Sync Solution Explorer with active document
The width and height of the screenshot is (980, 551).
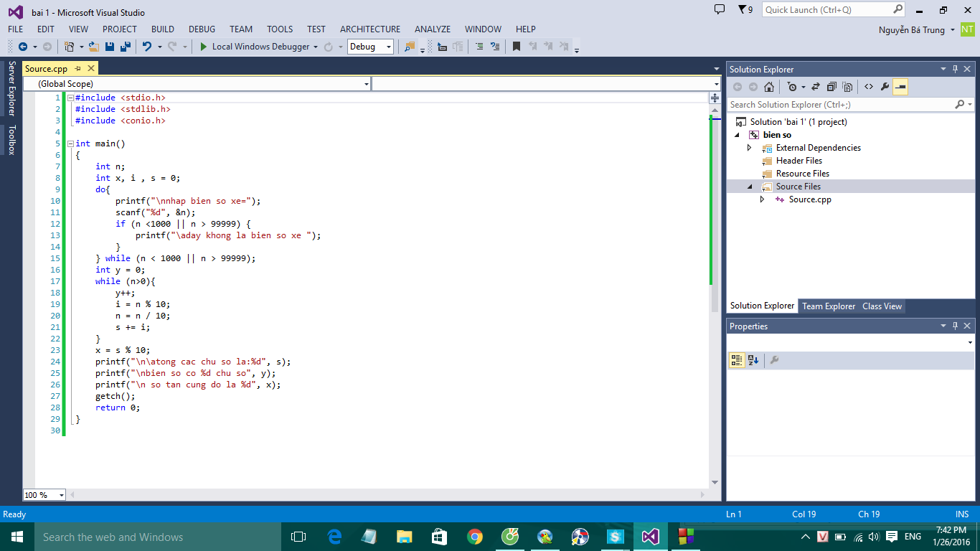click(x=816, y=86)
